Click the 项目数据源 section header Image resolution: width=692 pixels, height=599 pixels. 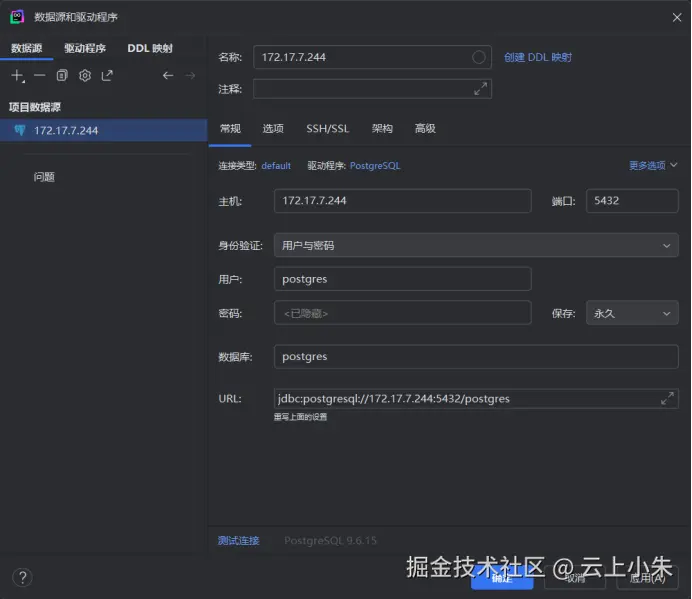click(35, 107)
